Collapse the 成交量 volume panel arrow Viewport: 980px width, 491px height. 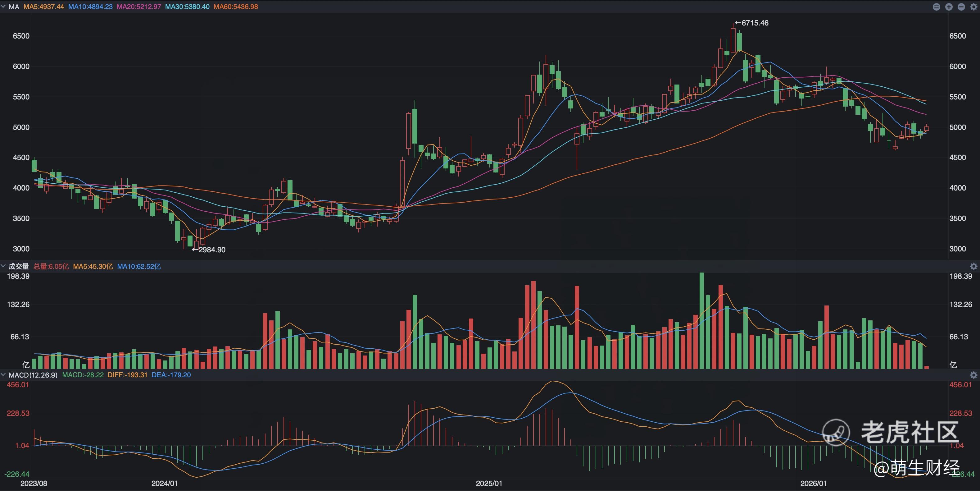coord(3,266)
